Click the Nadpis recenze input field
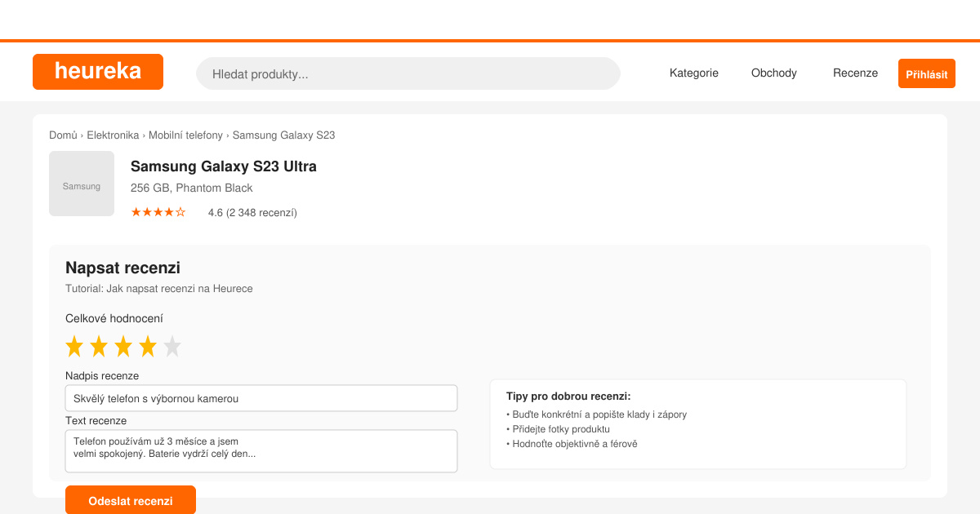Viewport: 980px width, 514px height. point(261,398)
